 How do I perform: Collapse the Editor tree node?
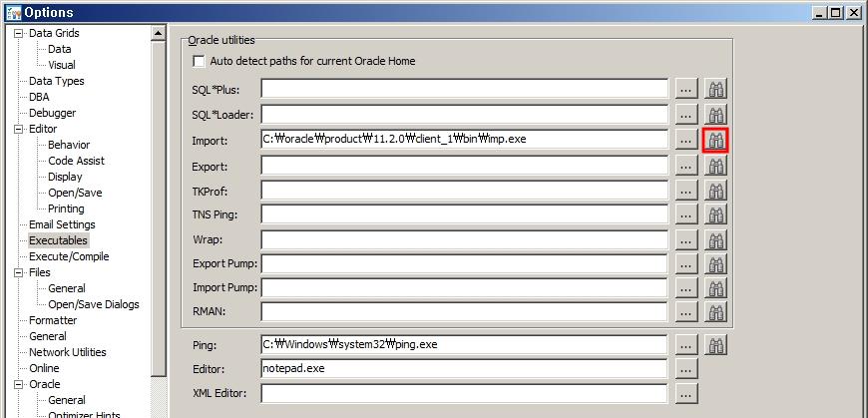19,129
